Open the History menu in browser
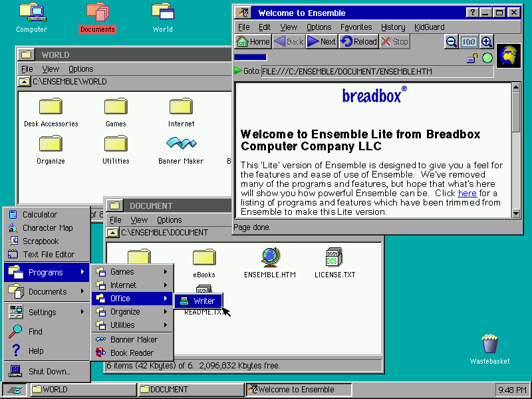Image resolution: width=532 pixels, height=399 pixels. [393, 27]
